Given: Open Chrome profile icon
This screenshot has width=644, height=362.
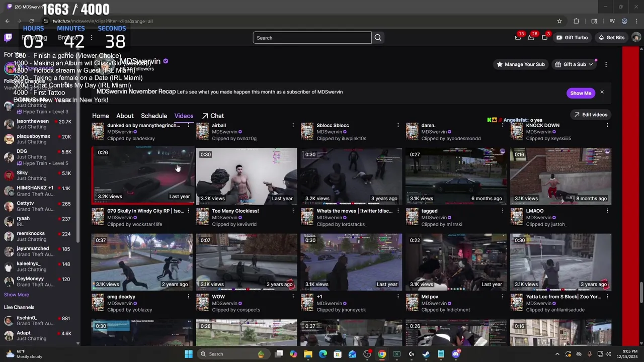Looking at the screenshot, I should coord(624,21).
